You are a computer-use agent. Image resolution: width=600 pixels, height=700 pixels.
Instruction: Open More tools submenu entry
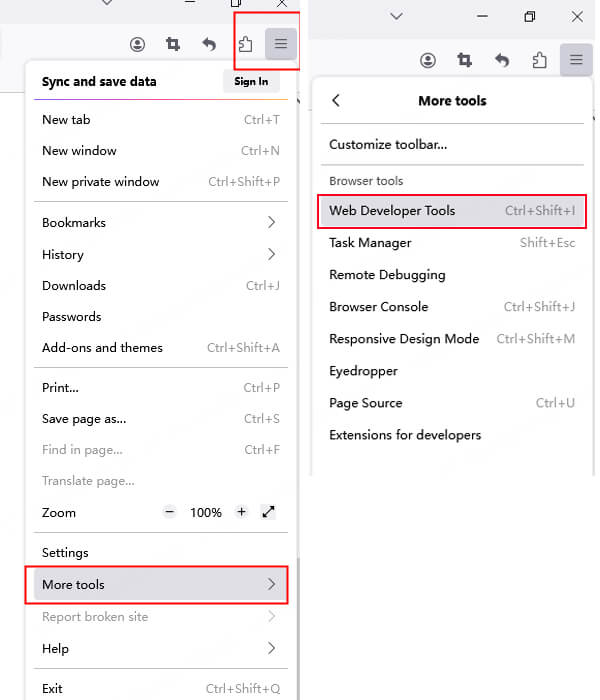click(x=157, y=584)
